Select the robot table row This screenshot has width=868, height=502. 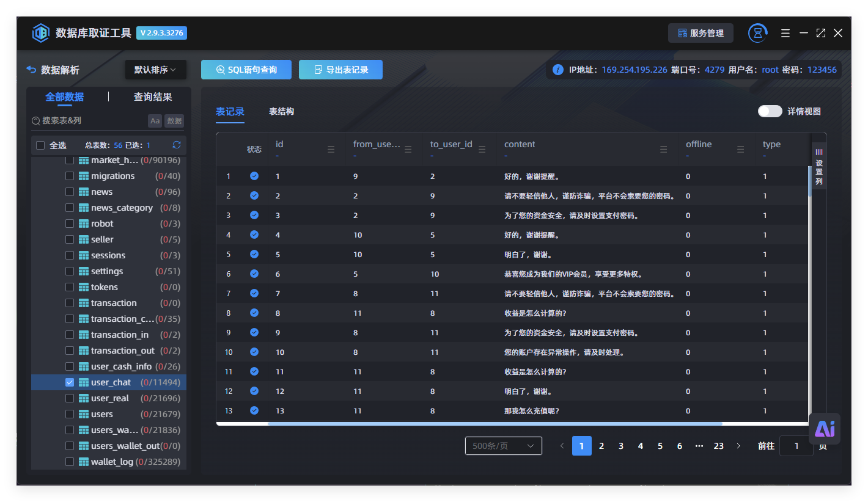tap(109, 224)
